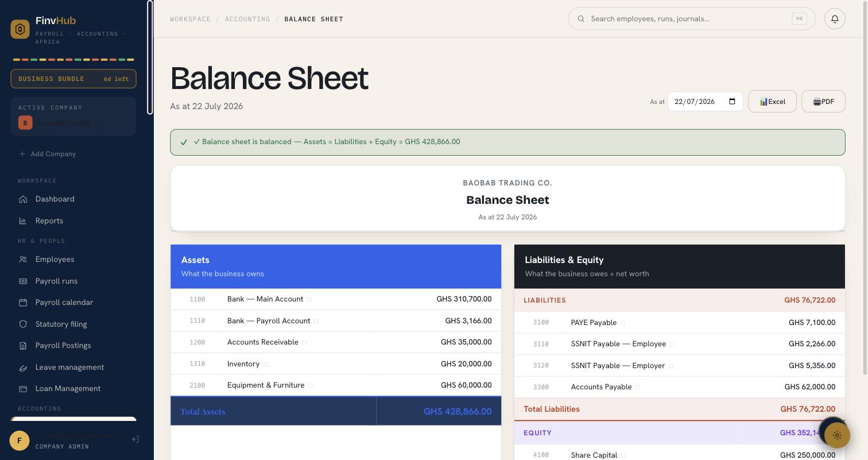Open Statutory filing page
The image size is (868, 460).
coord(73,324)
